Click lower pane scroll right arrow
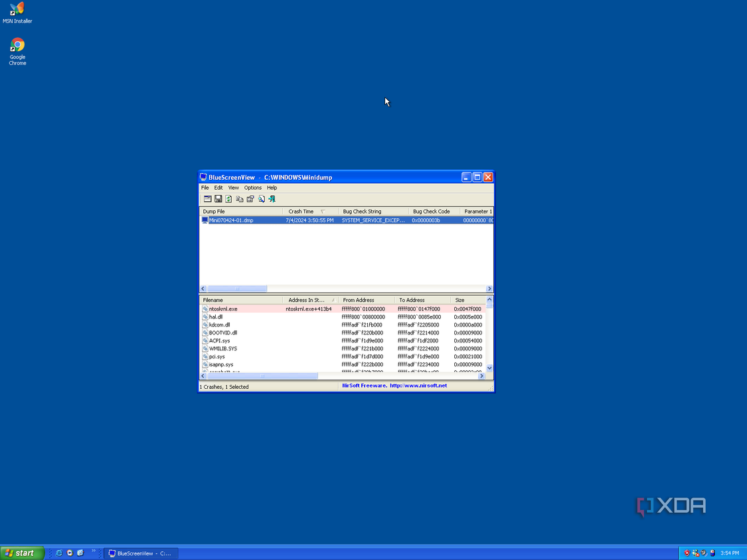Viewport: 747px width, 560px height. [x=481, y=376]
